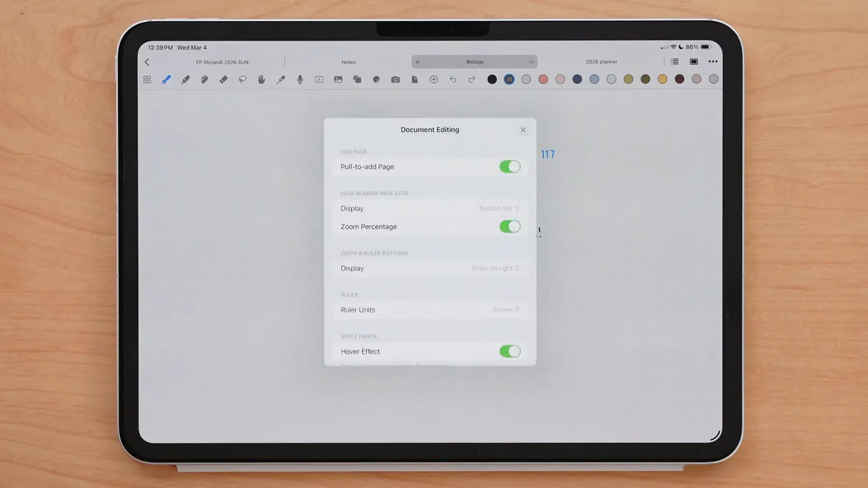Pick the dark brown color swatch
This screenshot has height=488, width=868.
click(x=679, y=79)
